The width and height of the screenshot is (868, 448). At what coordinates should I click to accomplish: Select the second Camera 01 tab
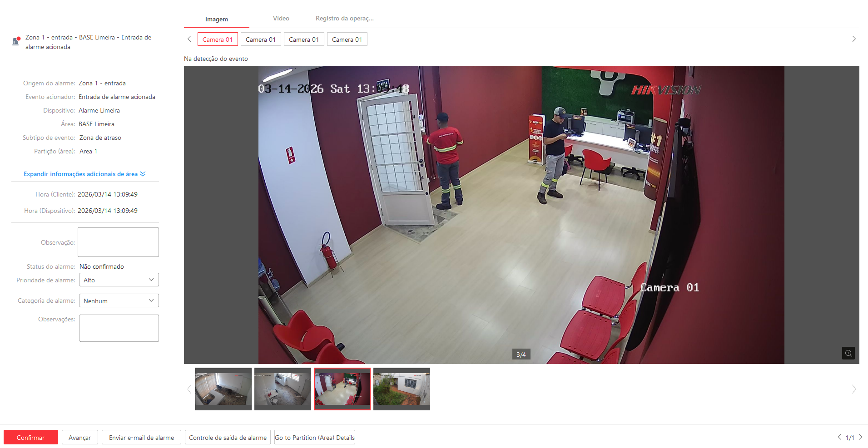point(261,39)
